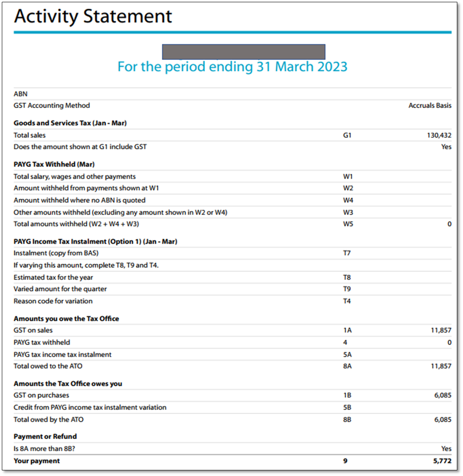Viewport: 463px width, 476px height.
Task: Click the Credit from PAYG instalment variation label
Action: pos(90,407)
